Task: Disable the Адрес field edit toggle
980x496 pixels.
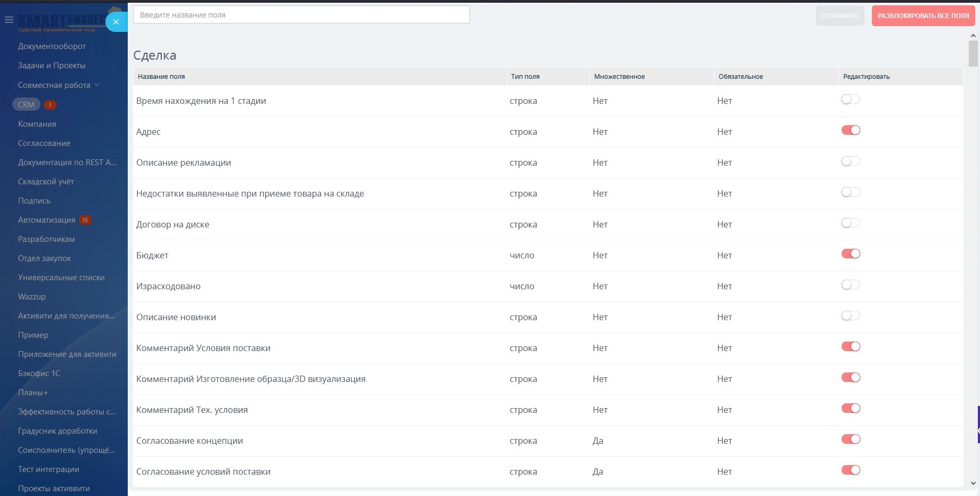Action: (x=850, y=131)
